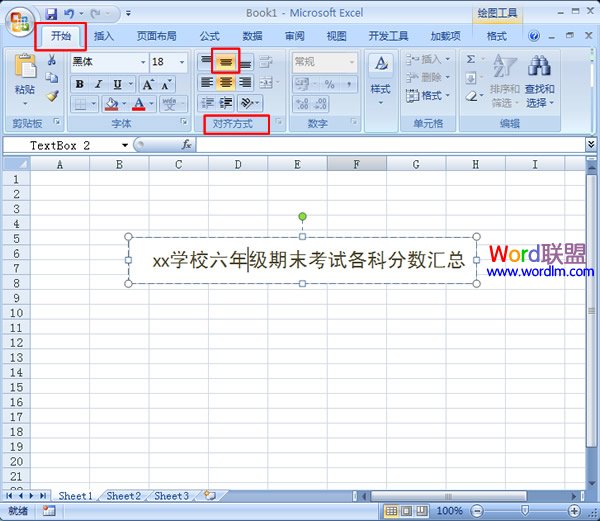Decrease the text indent
This screenshot has width=600, height=521.
tap(207, 103)
